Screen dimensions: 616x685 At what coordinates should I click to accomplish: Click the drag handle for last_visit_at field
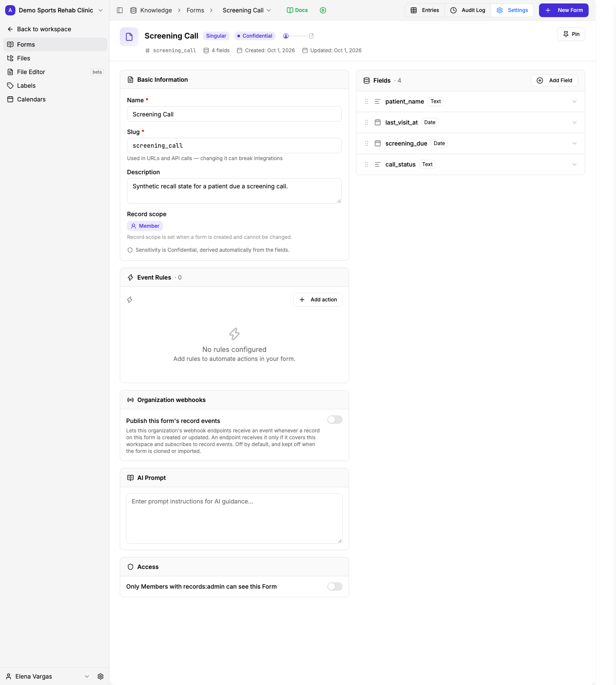click(x=367, y=122)
